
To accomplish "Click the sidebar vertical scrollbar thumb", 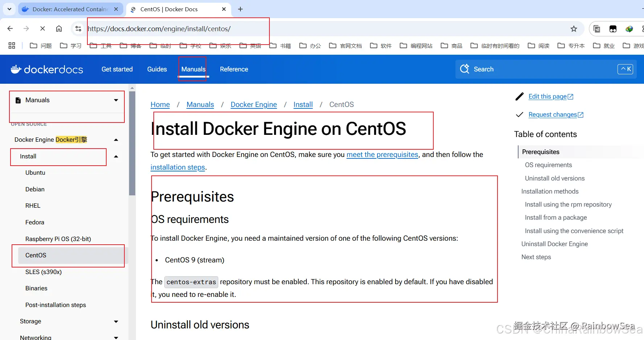I will [x=132, y=143].
